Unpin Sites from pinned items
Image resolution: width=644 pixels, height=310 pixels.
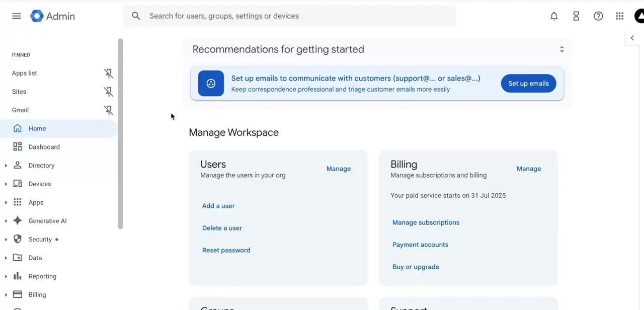(108, 92)
